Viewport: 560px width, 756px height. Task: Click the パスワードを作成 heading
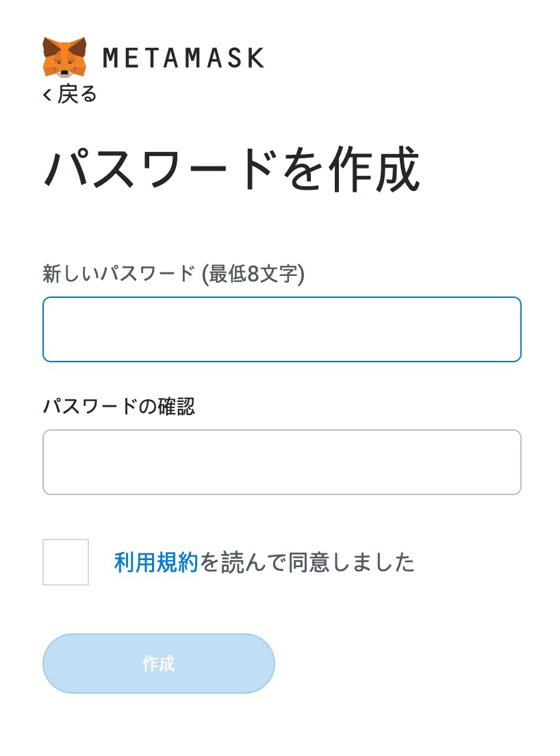point(231,169)
